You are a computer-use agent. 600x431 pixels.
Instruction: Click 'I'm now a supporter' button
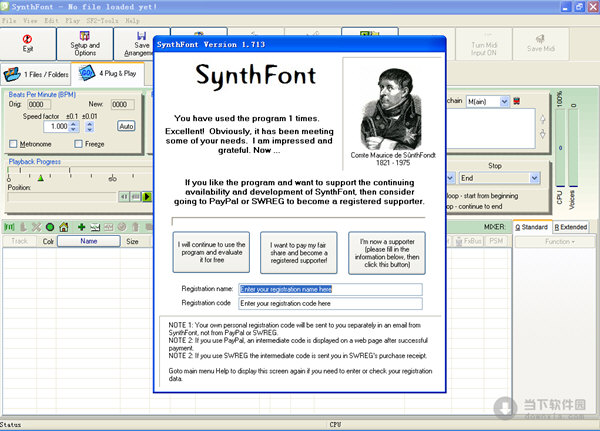click(x=387, y=253)
